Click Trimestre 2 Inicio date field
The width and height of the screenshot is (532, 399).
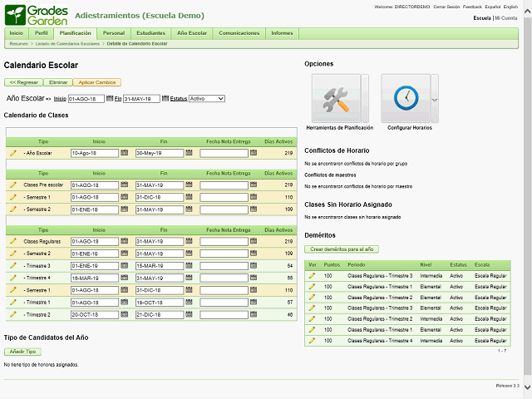point(95,315)
